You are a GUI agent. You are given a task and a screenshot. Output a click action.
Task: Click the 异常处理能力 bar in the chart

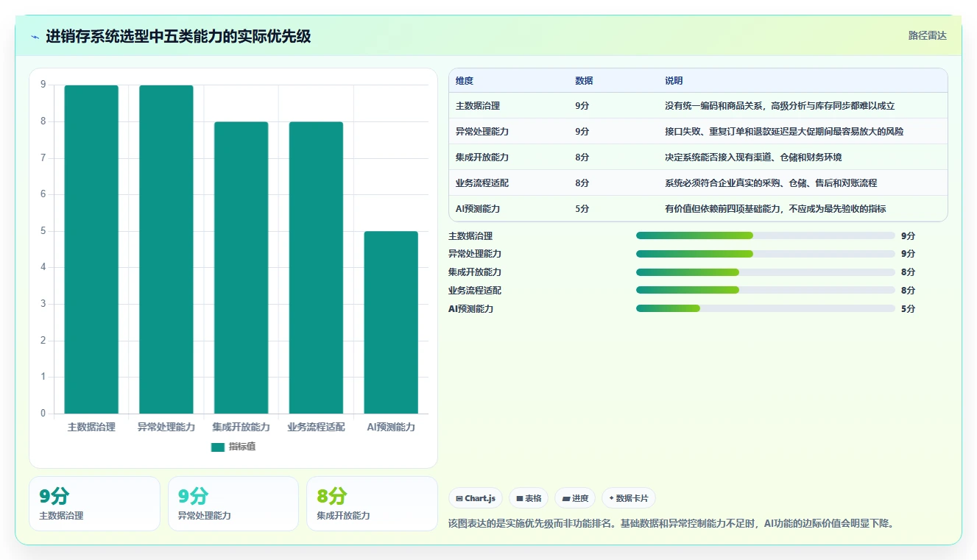pos(166,249)
